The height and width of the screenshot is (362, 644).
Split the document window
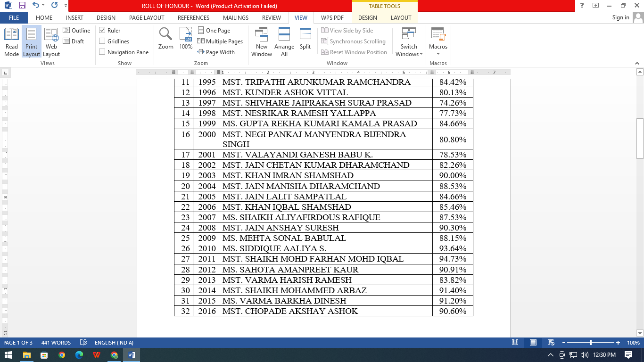[x=305, y=39]
